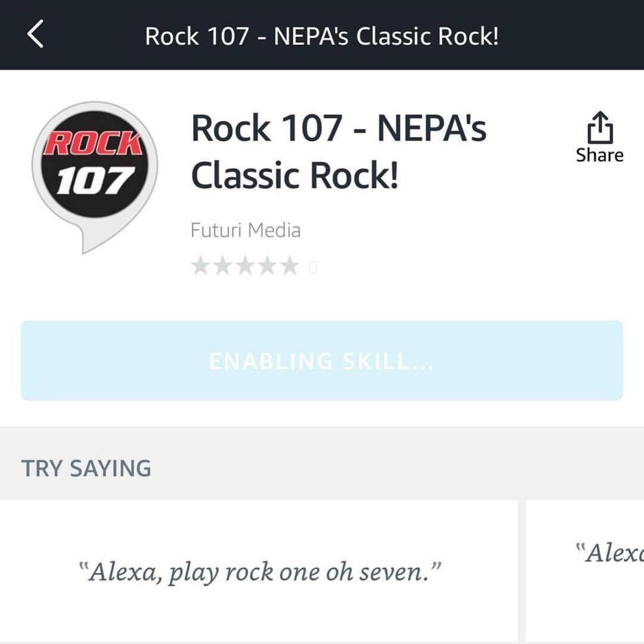This screenshot has width=644, height=644.
Task: Click the review count number zero
Action: coord(312,267)
